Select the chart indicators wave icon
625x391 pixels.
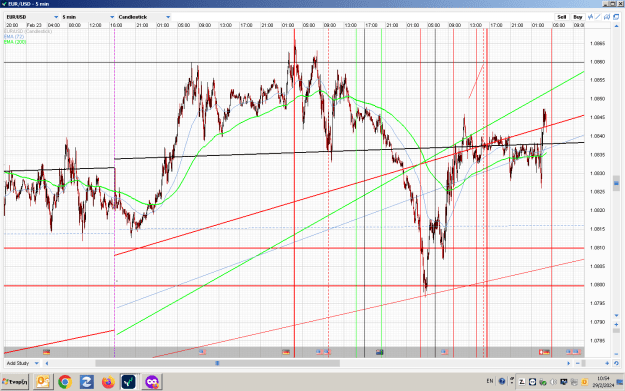point(590,17)
